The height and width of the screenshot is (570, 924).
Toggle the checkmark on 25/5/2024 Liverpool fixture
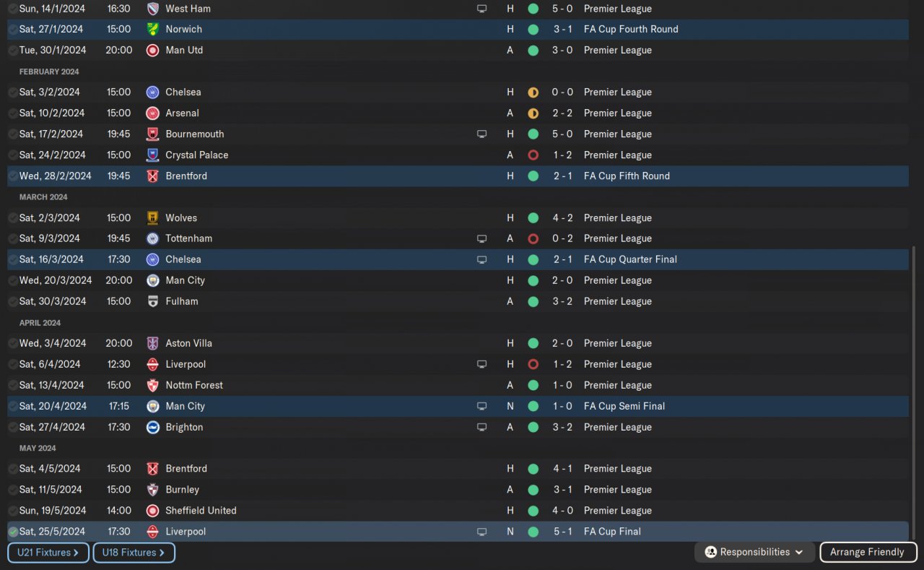[x=13, y=532]
